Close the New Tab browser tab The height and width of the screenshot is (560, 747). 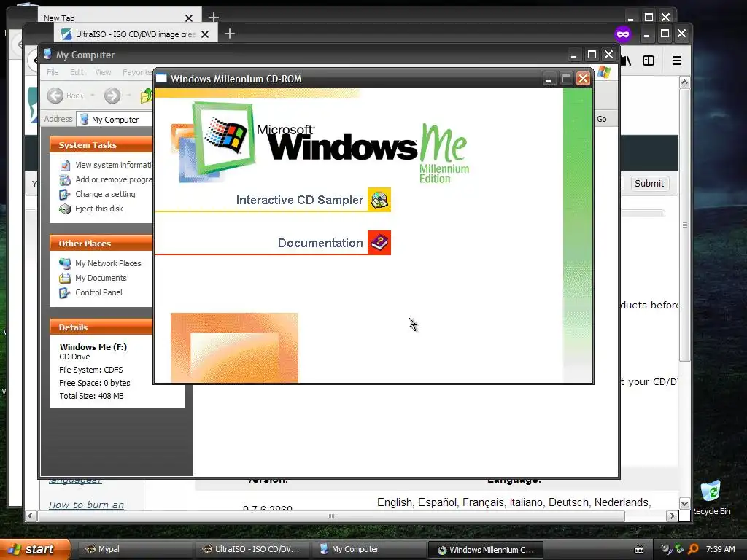coord(189,18)
